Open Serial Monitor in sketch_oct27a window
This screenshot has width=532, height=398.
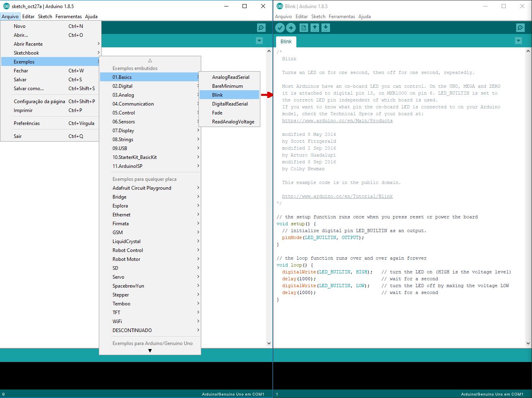(261, 28)
